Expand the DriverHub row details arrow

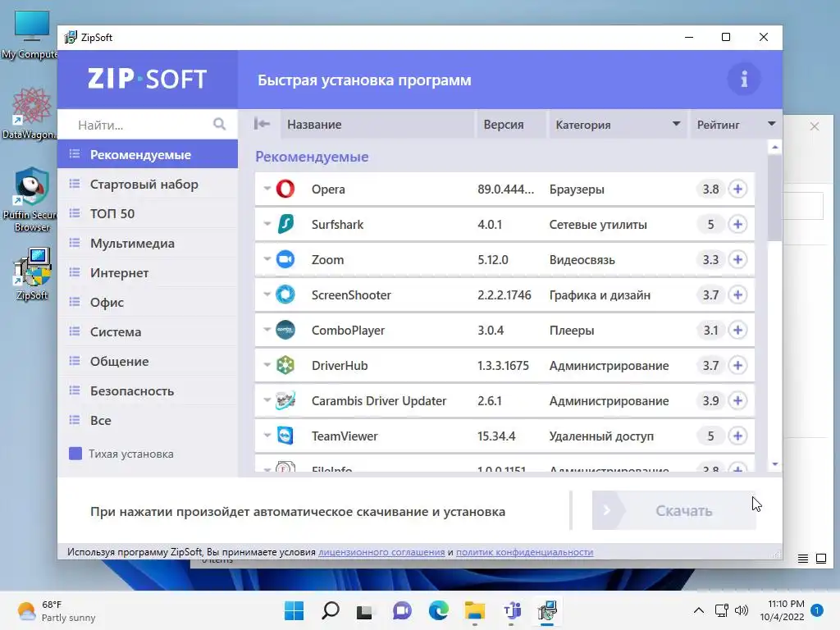pos(267,365)
